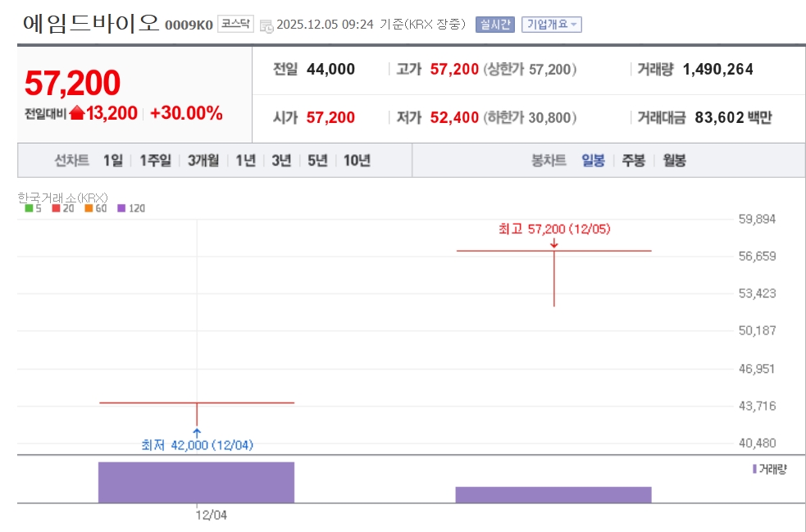Switch to the 1일 line chart
The width and height of the screenshot is (806, 532).
pos(113,161)
